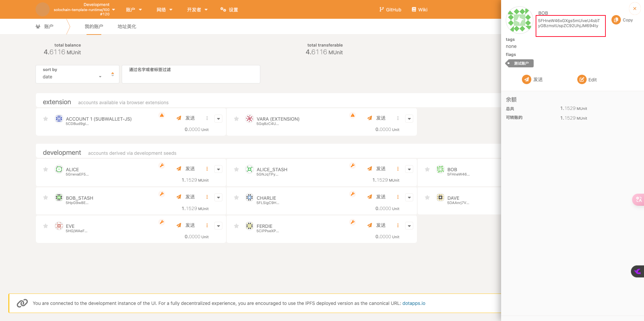Click the sort direction arrows icon
The width and height of the screenshot is (644, 321).
click(113, 74)
